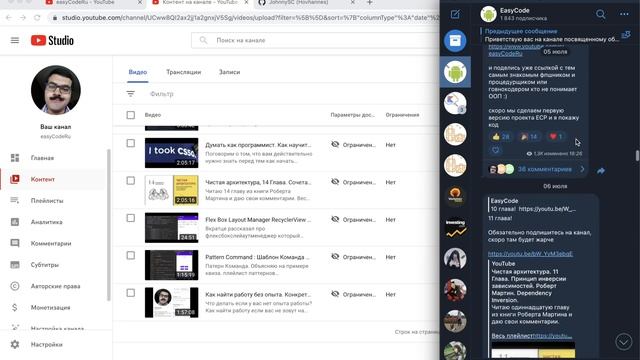Open title Flex Box Layout Manager RecyclerView
Screen dimensions: 640x360
point(258,220)
